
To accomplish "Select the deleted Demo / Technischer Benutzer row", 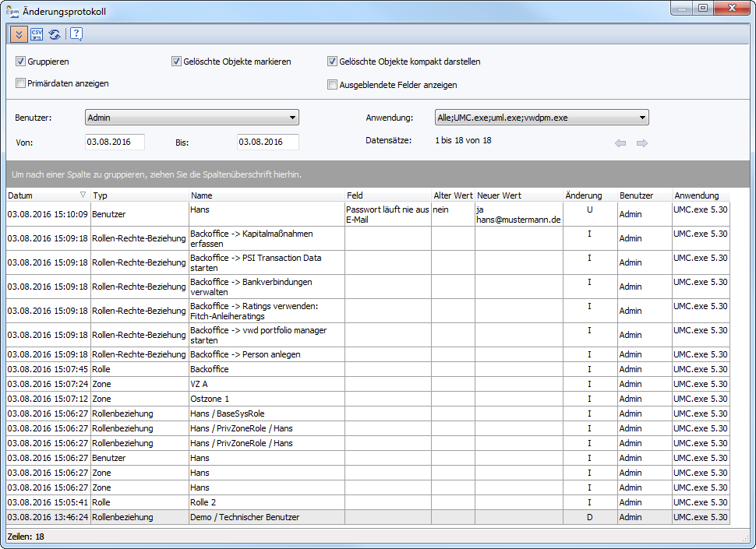I will pos(245,517).
